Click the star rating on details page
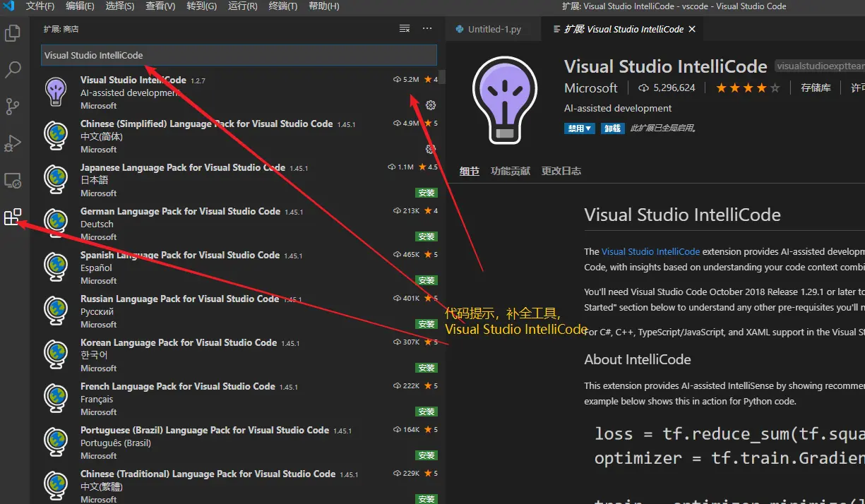Viewport: 865px width, 504px height. (x=748, y=88)
